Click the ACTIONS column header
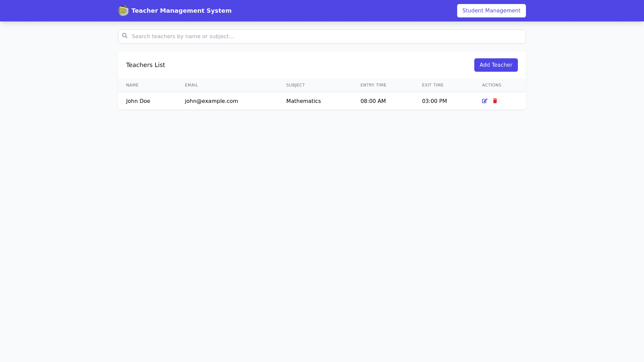The image size is (644, 362). (x=491, y=85)
